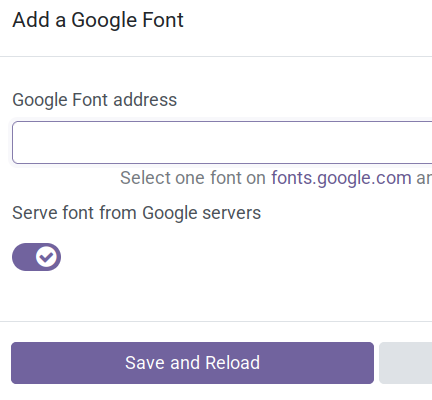Click the white round knob of the switch

point(46,257)
